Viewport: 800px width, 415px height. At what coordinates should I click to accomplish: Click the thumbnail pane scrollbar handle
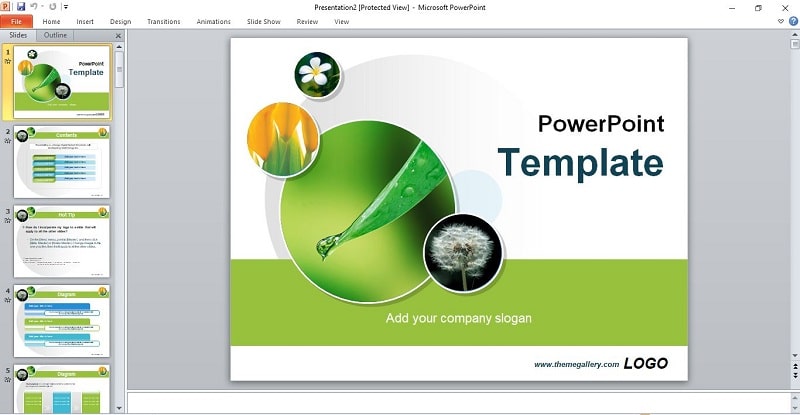click(x=119, y=69)
